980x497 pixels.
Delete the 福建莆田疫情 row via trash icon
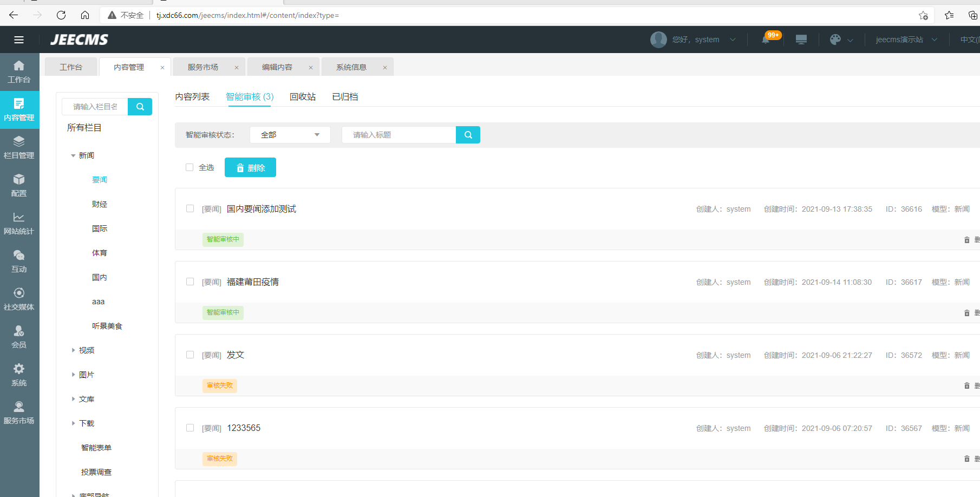point(967,313)
